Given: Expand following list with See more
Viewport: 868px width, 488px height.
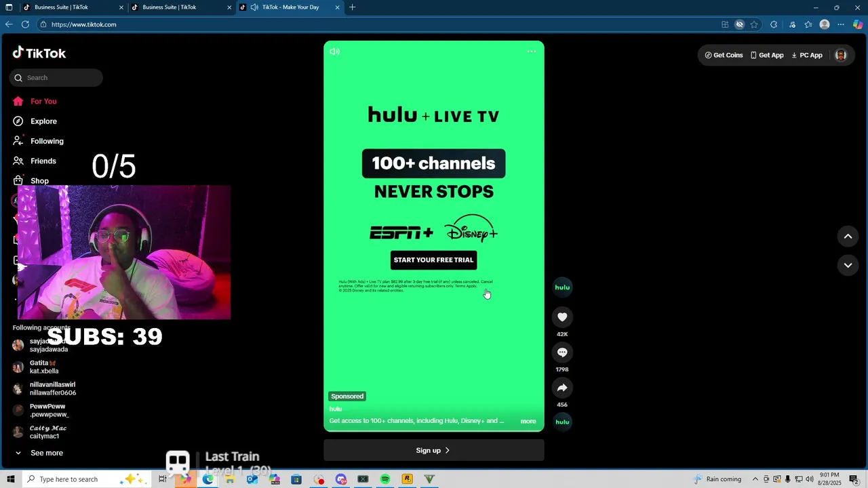Looking at the screenshot, I should pos(39,453).
